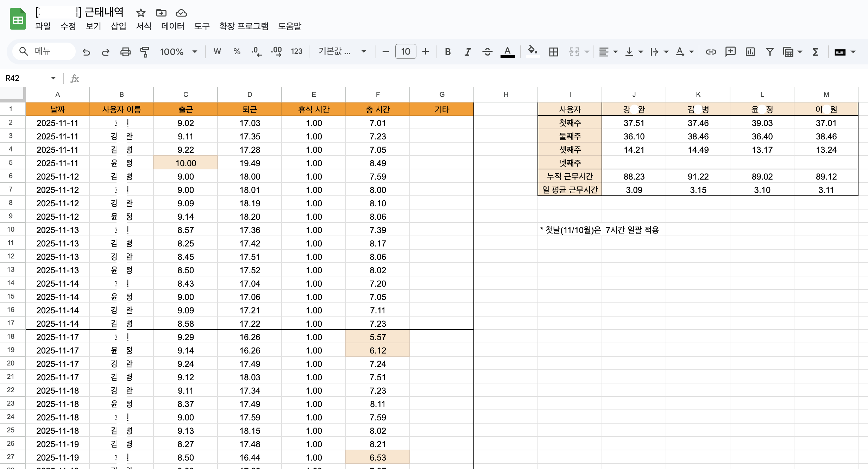Toggle bold formatting

447,52
